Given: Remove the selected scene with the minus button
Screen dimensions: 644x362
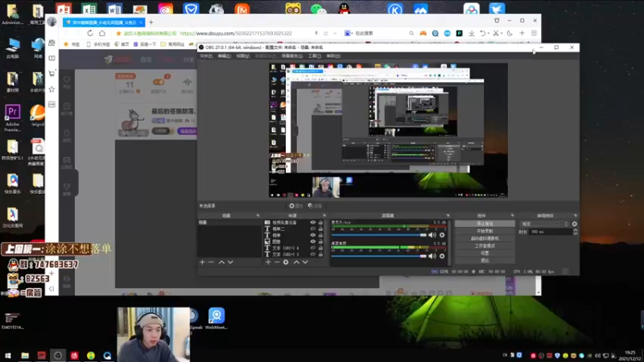Looking at the screenshot, I should coord(211,262).
